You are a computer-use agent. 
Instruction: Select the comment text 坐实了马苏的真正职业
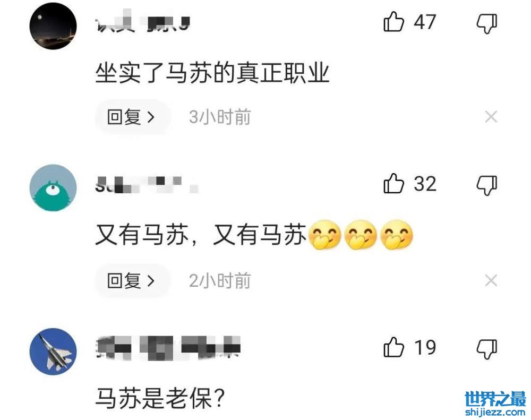(x=212, y=73)
